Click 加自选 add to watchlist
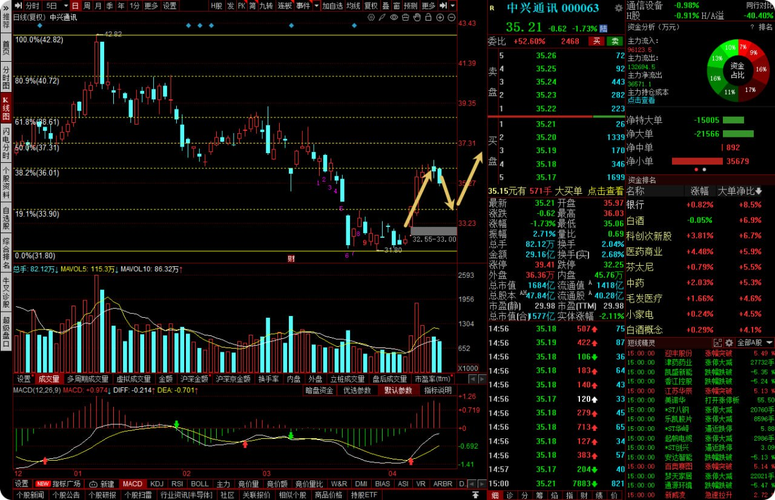Viewport: 775px width, 500px height. coord(333,6)
